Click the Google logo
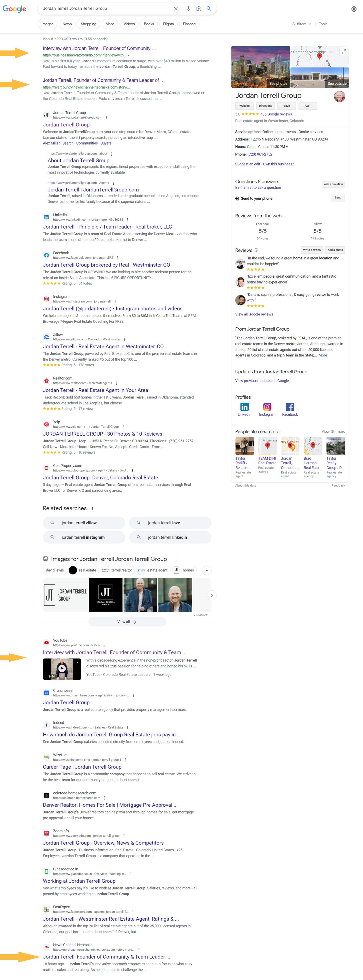This screenshot has height=980, width=363. point(14,9)
